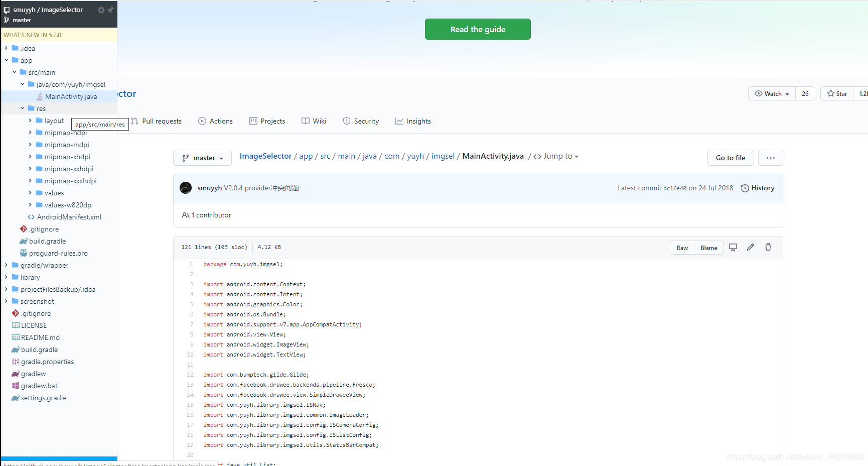Click the Go to file button
The width and height of the screenshot is (868, 466).
pos(731,158)
